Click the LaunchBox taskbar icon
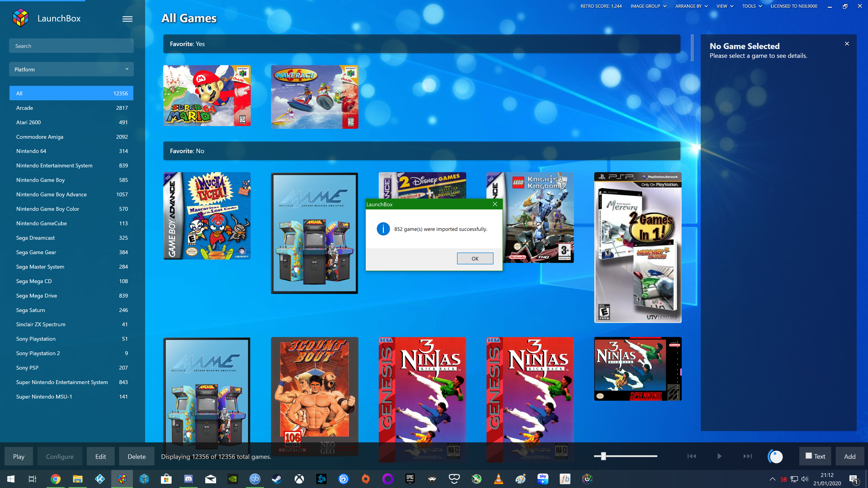 point(122,479)
